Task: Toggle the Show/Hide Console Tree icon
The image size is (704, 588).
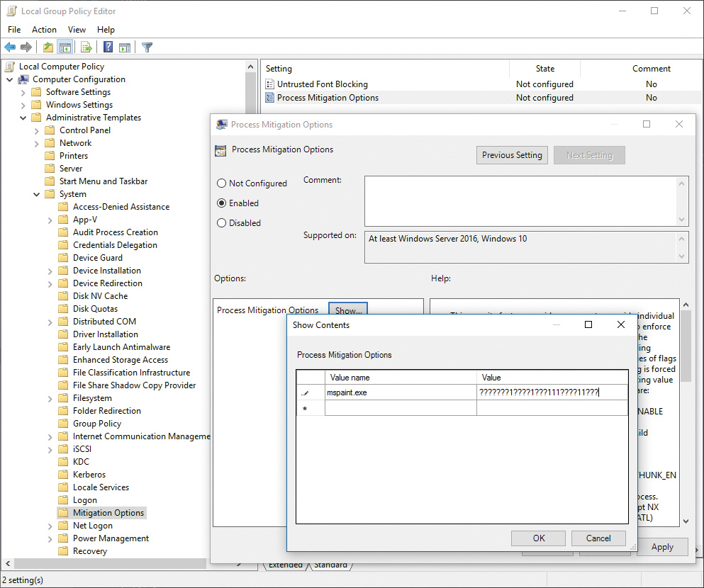Action: pyautogui.click(x=65, y=47)
